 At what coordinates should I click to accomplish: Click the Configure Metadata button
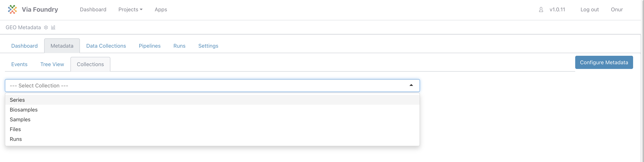(604, 62)
